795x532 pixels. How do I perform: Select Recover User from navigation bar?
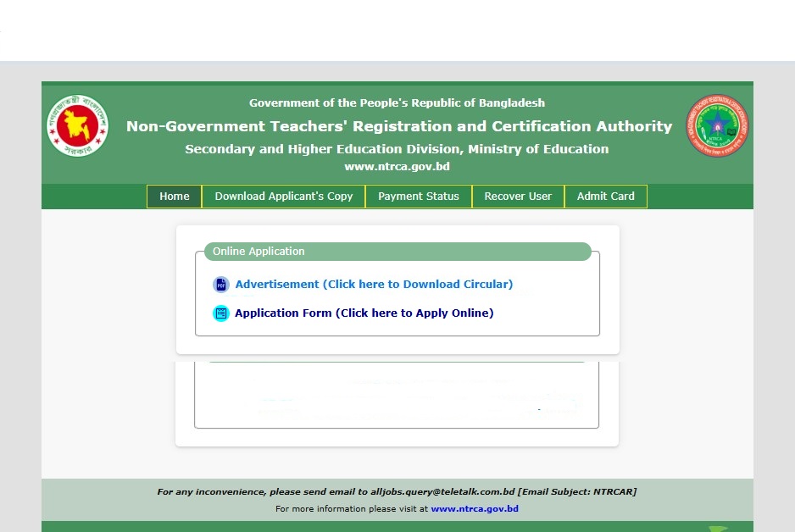(x=518, y=197)
